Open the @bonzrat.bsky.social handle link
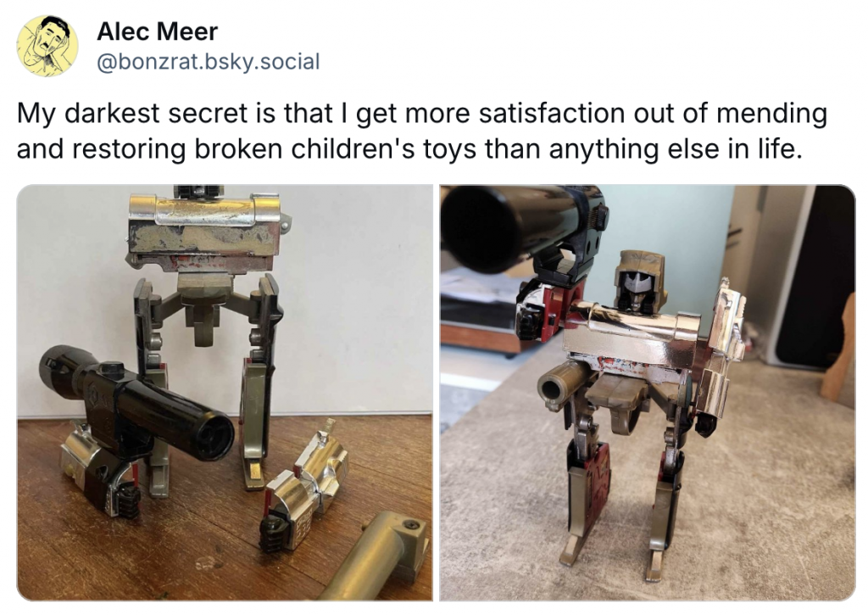The image size is (868, 615). coord(209,61)
